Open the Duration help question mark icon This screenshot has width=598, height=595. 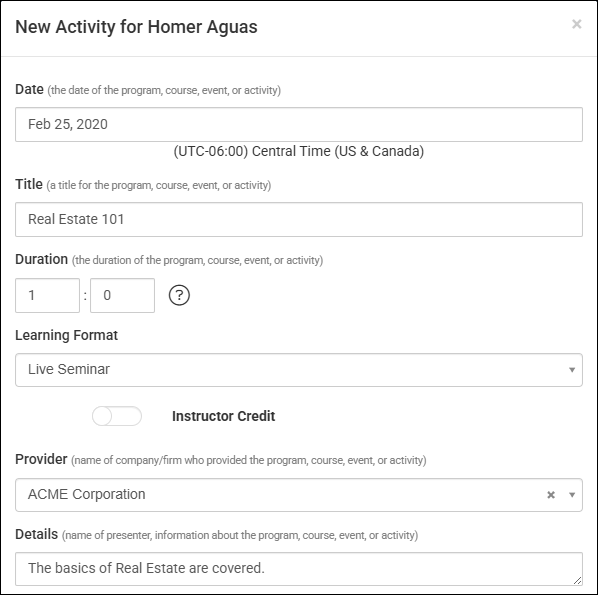(x=179, y=295)
